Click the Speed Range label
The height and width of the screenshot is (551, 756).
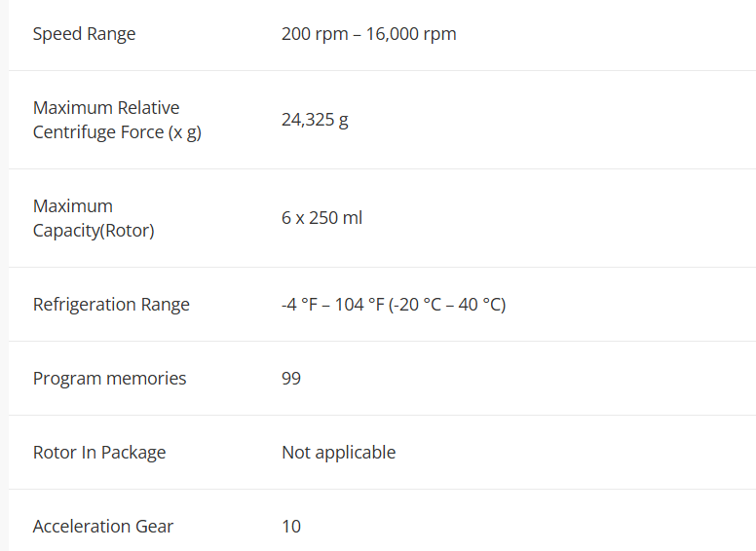pyautogui.click(x=84, y=34)
